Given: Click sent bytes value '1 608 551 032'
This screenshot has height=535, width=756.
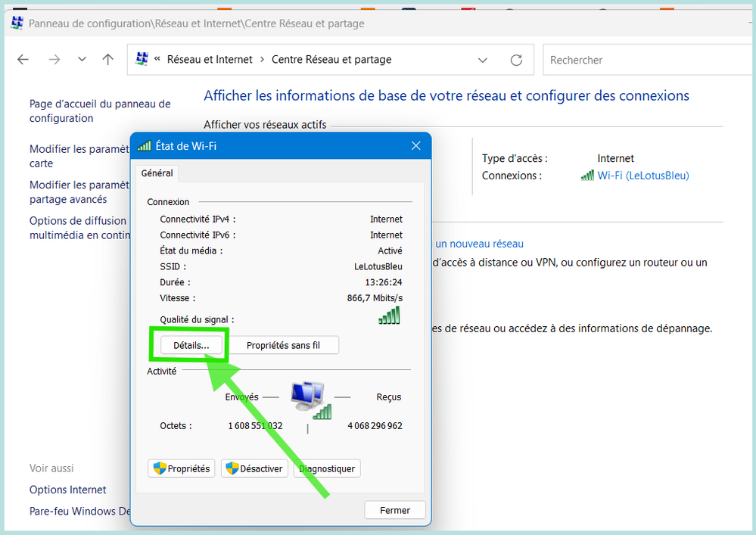Looking at the screenshot, I should coord(255,425).
